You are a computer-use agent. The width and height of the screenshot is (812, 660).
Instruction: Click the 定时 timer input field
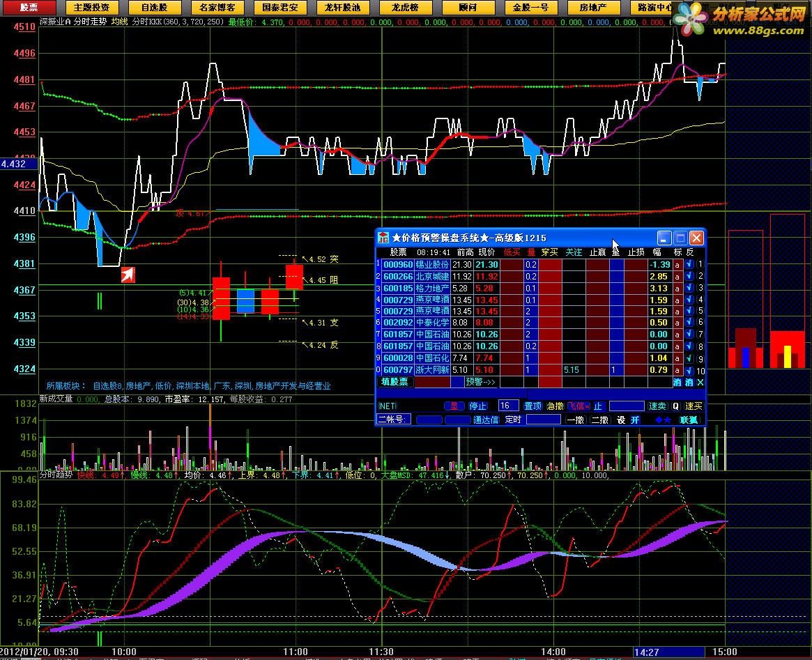click(x=543, y=420)
